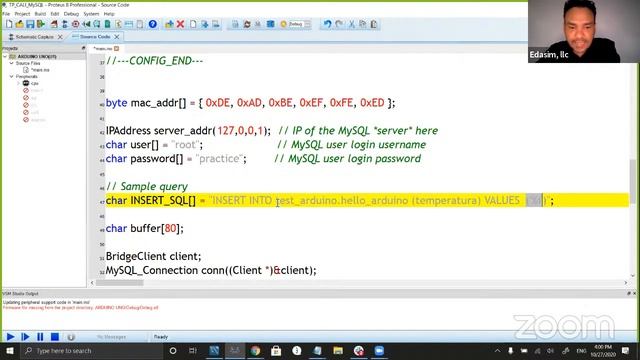The image size is (640, 360).
Task: Click the red X remove file icon
Action: tap(180, 24)
